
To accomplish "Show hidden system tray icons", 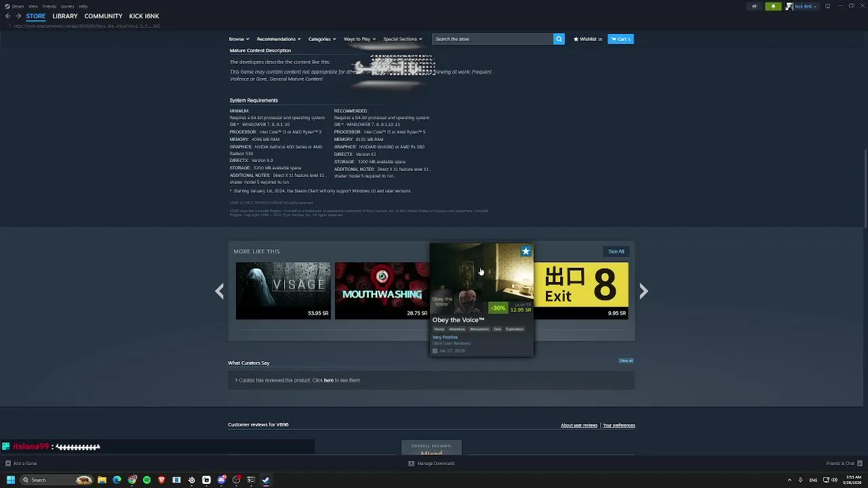I will point(789,480).
